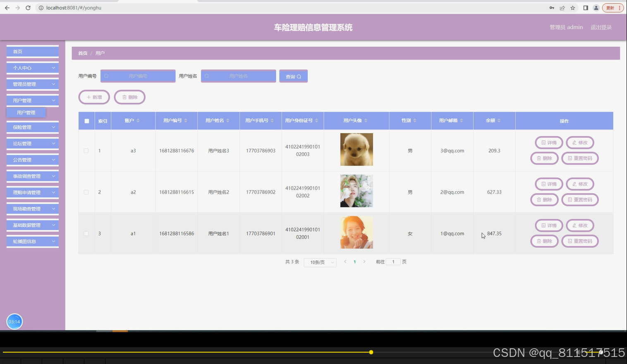Sort by 余额 column sort arrows
Image resolution: width=627 pixels, height=364 pixels.
pos(499,120)
